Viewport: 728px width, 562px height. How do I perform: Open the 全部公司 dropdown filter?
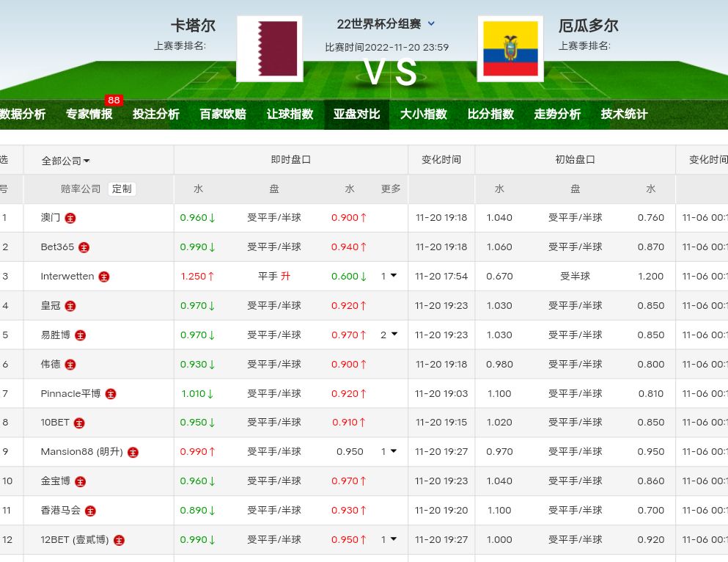pos(66,161)
